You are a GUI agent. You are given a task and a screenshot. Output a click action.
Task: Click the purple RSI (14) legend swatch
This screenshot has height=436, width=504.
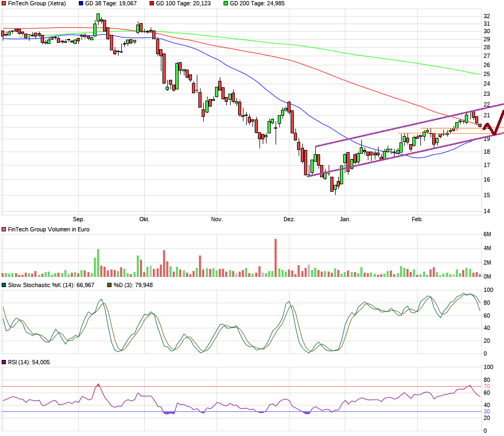coord(4,362)
